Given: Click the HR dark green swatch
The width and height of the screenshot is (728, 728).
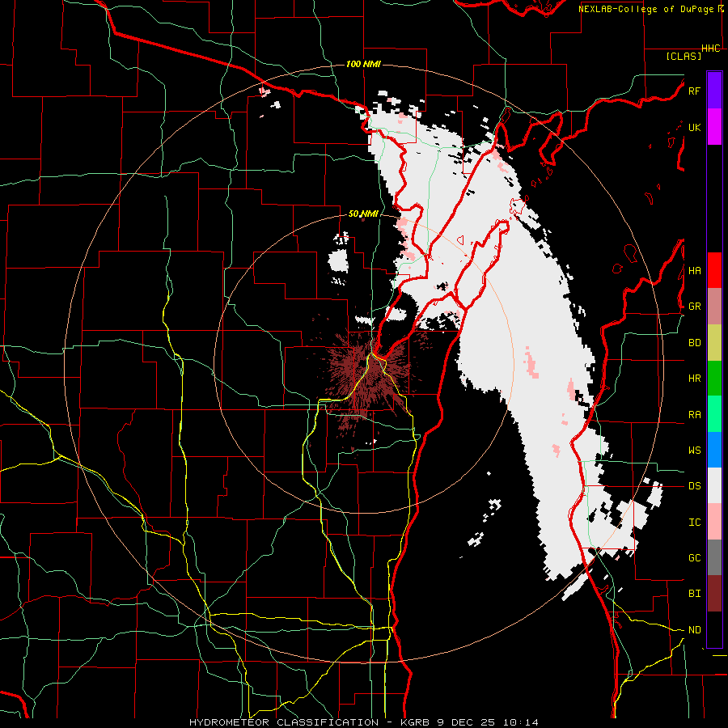Looking at the screenshot, I should point(714,379).
